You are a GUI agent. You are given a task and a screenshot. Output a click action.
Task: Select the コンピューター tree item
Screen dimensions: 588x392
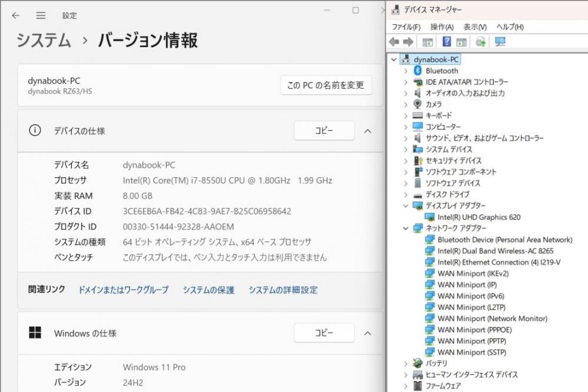443,127
